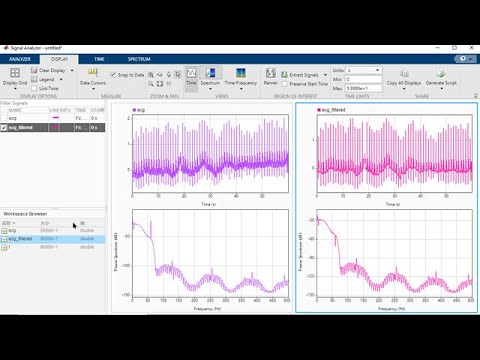This screenshot has width=480, height=360.
Task: Open the help question mark icon
Action: [x=463, y=59]
